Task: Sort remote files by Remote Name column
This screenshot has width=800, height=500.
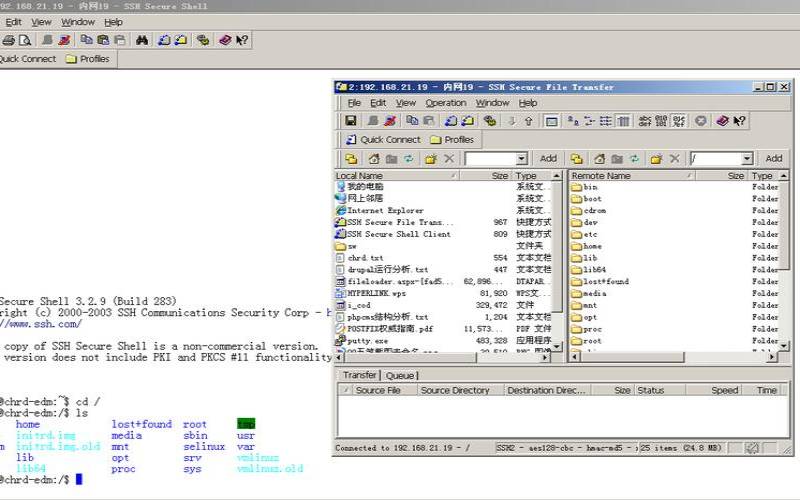Action: coord(632,176)
